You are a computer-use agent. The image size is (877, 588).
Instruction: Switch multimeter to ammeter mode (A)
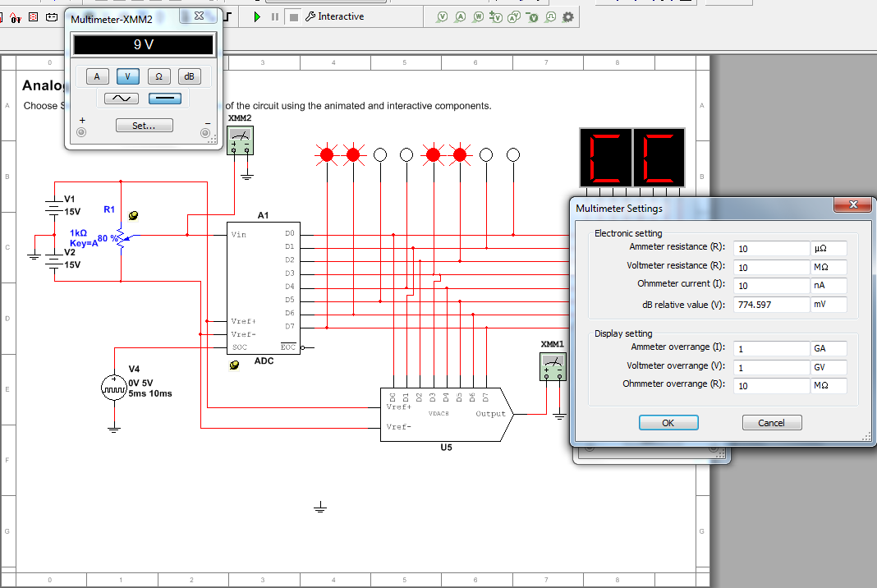[97, 76]
